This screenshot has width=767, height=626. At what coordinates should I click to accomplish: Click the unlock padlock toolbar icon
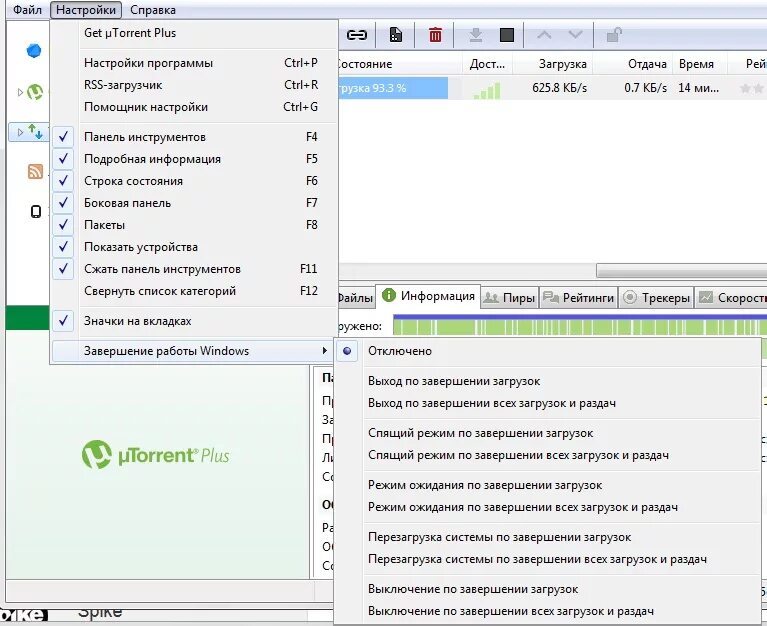click(614, 35)
